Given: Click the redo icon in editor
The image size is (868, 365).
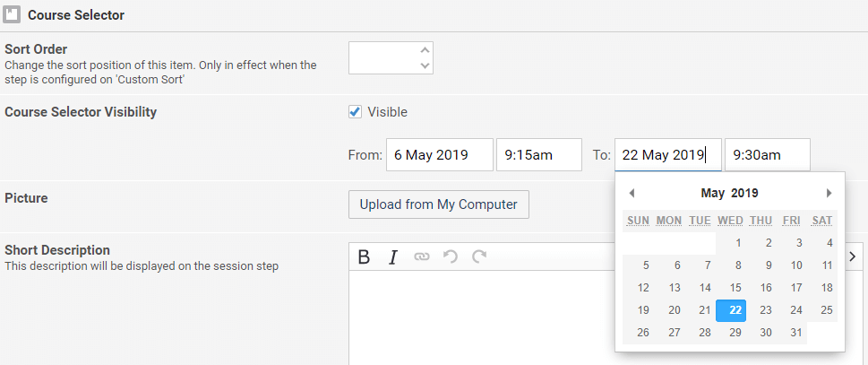Looking at the screenshot, I should click(479, 257).
